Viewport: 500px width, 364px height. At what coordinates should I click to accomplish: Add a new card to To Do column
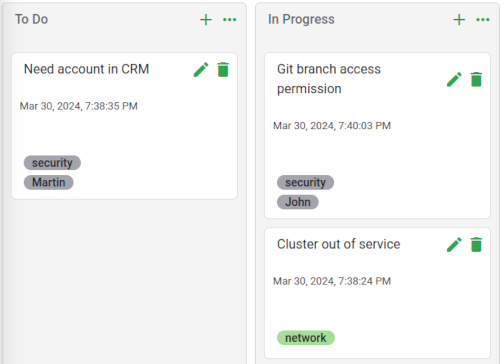[206, 20]
